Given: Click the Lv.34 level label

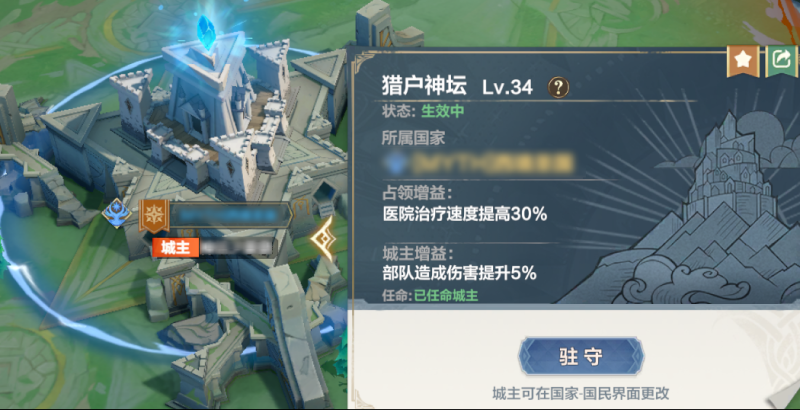Looking at the screenshot, I should [x=508, y=88].
